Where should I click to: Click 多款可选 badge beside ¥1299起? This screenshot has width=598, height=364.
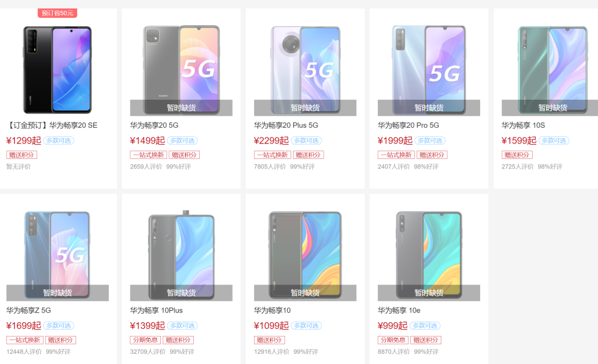[x=59, y=140]
